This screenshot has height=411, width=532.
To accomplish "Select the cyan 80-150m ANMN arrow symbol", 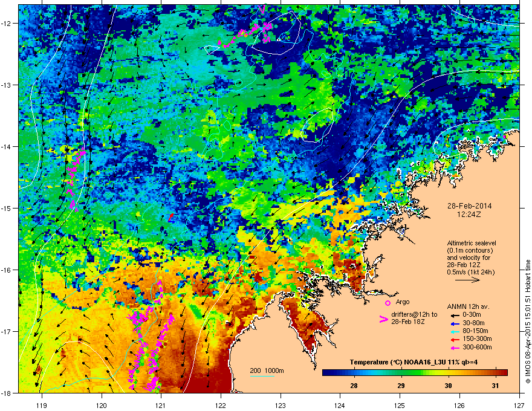I will pos(455,331).
